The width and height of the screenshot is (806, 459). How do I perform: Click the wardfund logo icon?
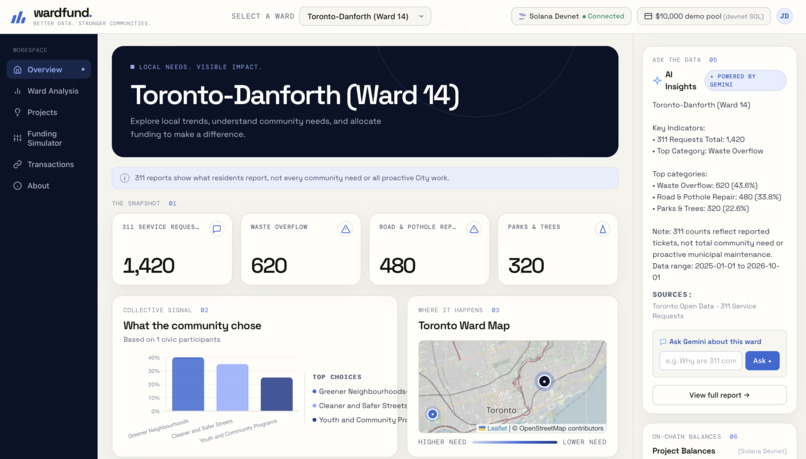tap(19, 17)
